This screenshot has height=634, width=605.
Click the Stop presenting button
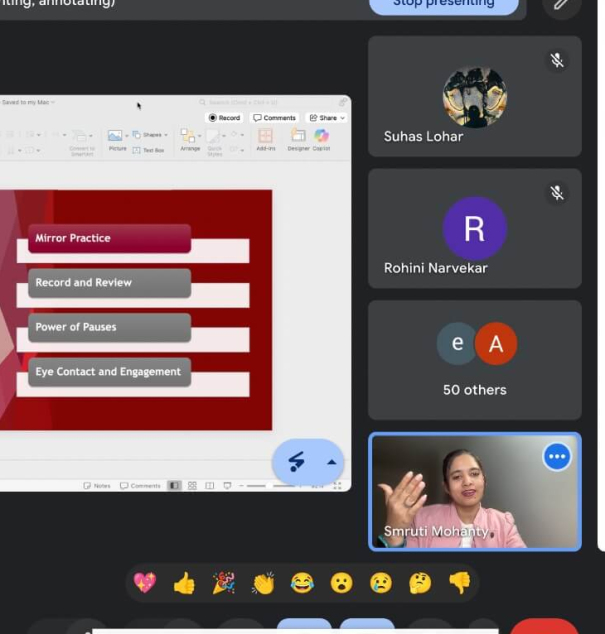point(443,4)
